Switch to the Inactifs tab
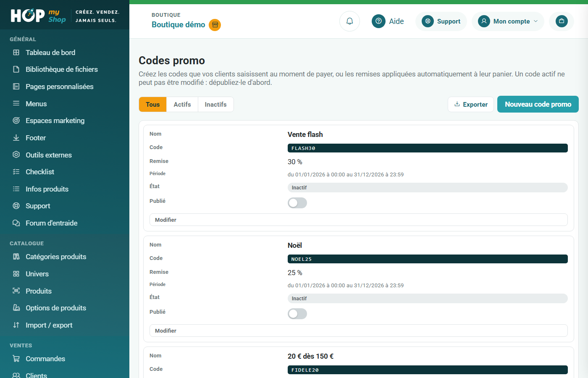Image resolution: width=588 pixels, height=378 pixels. coord(216,105)
